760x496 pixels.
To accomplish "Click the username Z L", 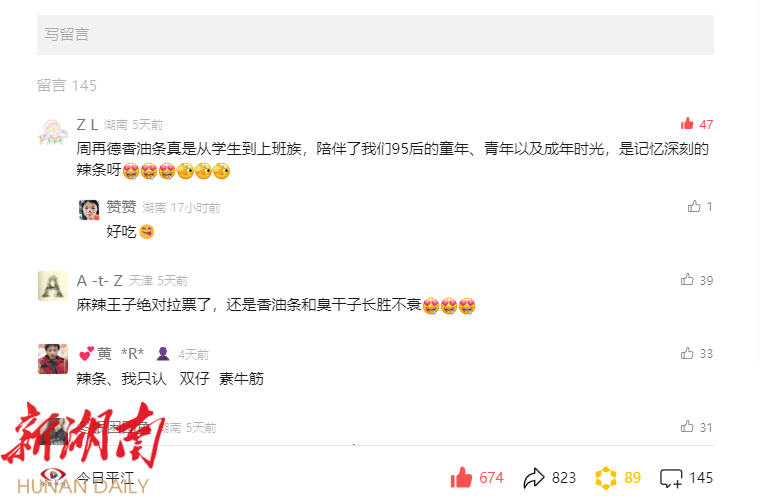I will coord(87,125).
